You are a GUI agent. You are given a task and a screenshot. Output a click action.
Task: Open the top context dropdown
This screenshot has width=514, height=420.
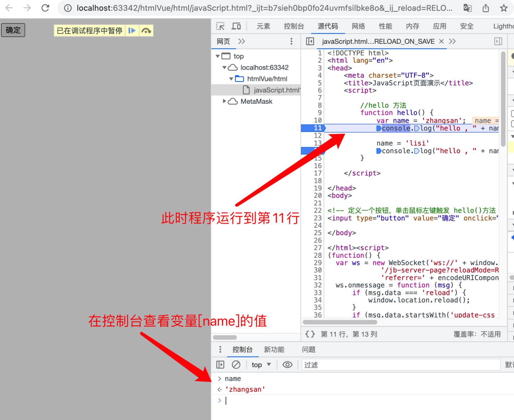point(261,365)
